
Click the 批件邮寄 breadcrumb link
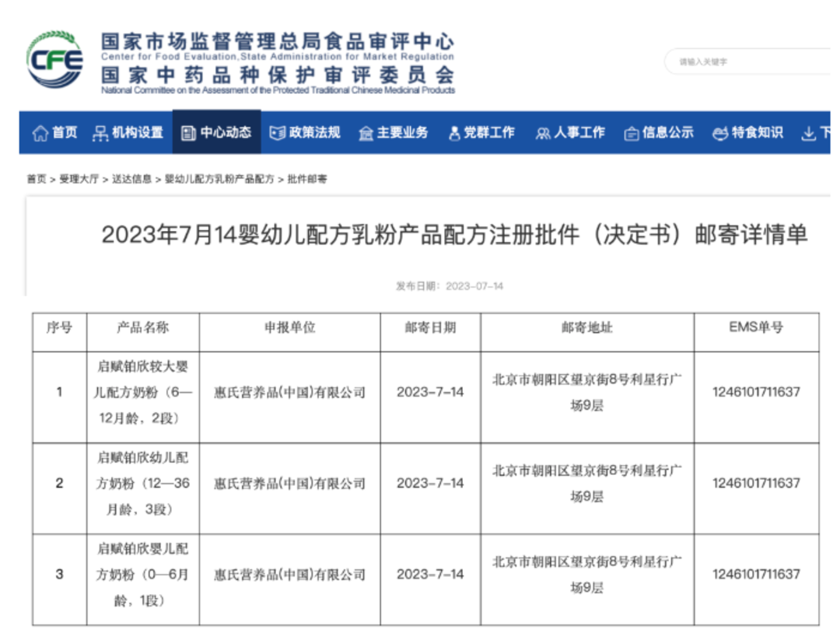307,179
